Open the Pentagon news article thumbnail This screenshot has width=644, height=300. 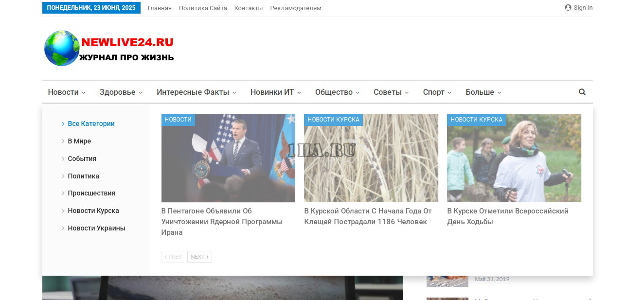coord(228,158)
